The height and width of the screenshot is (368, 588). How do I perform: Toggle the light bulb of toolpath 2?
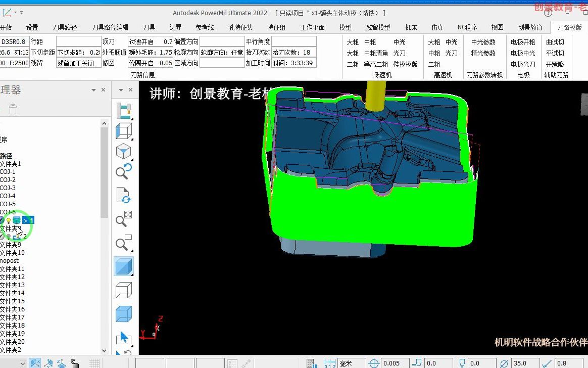pyautogui.click(x=8, y=237)
